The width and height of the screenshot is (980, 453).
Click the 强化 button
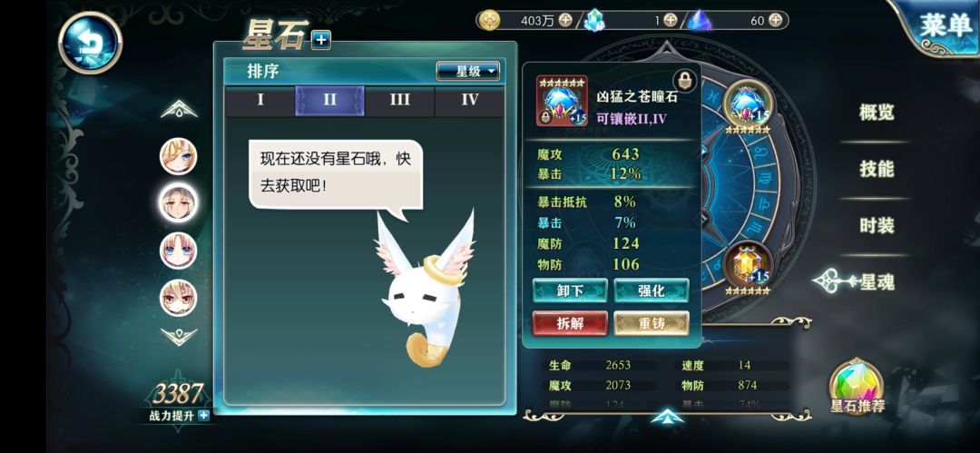pos(652,291)
